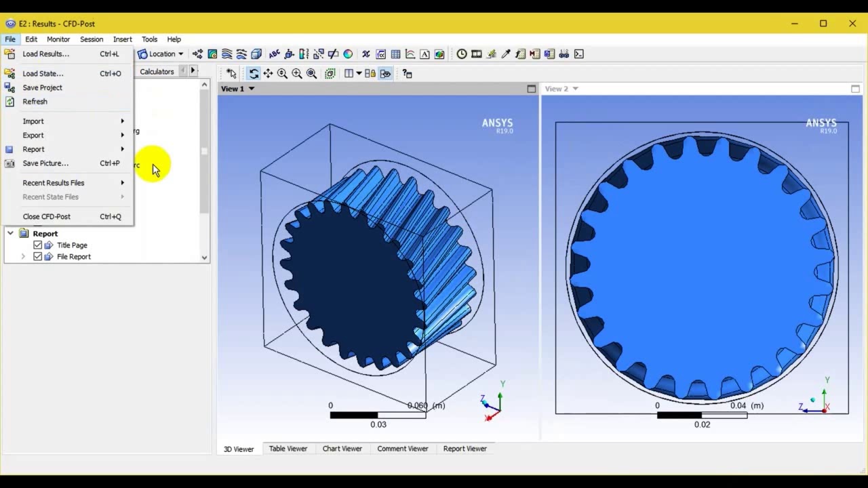Switch to the Chart Viewer tab
This screenshot has height=488, width=868.
pos(342,449)
